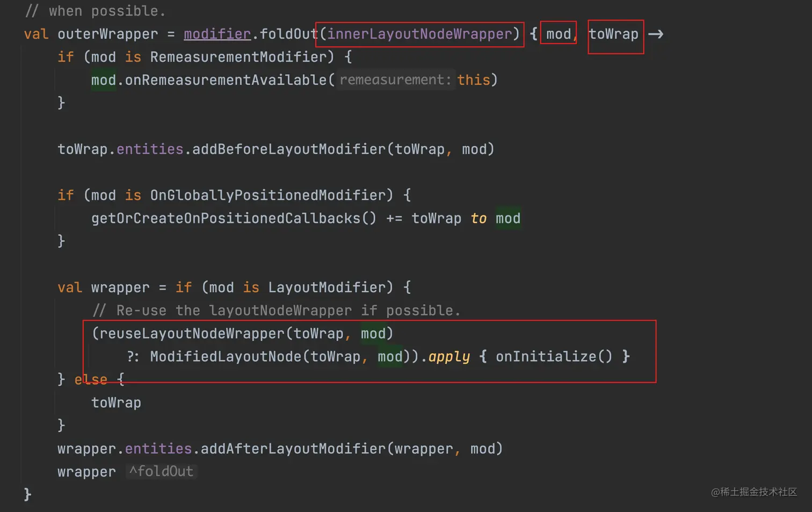Click 'entities' in the toWrap.entities line
The image size is (812, 512).
click(x=150, y=149)
